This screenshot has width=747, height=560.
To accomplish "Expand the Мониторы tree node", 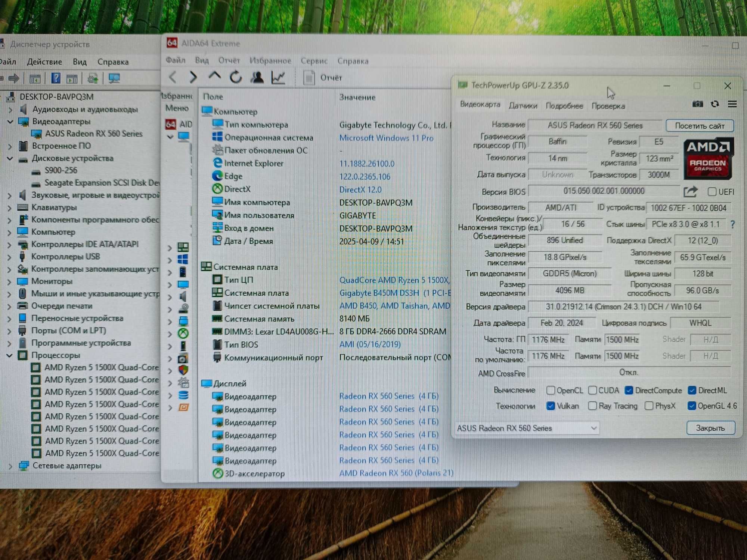I will 10,281.
